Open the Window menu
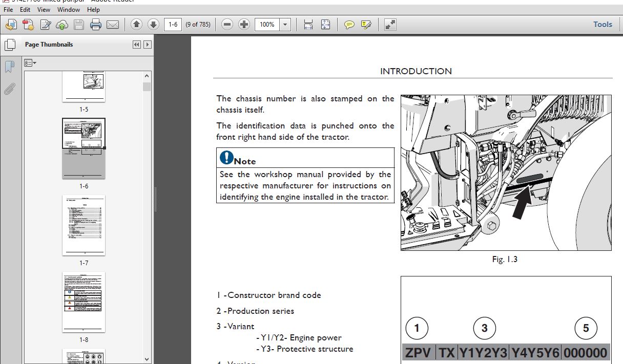The image size is (623, 364). coord(68,9)
